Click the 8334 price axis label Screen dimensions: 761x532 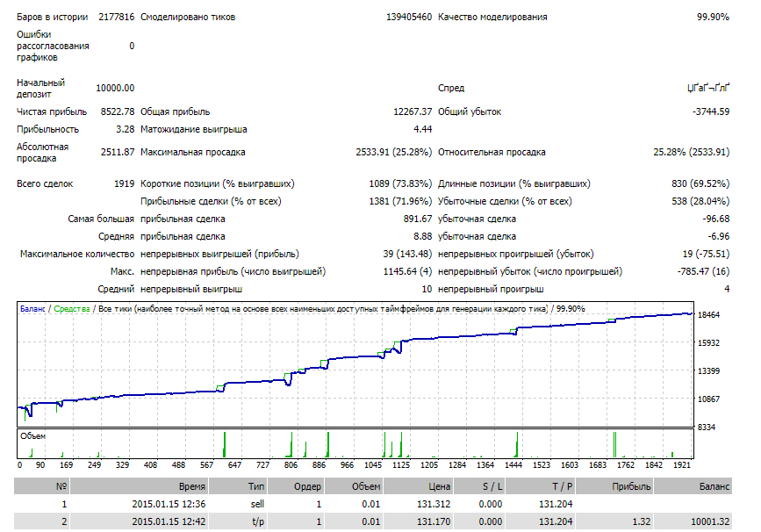707,428
